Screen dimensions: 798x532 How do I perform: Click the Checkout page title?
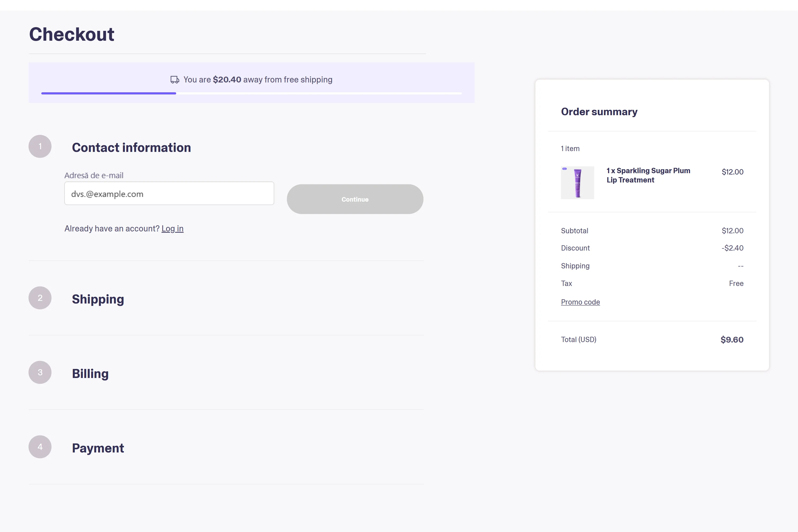(72, 34)
